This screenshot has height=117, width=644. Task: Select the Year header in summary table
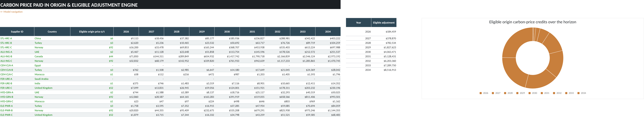click(358, 23)
